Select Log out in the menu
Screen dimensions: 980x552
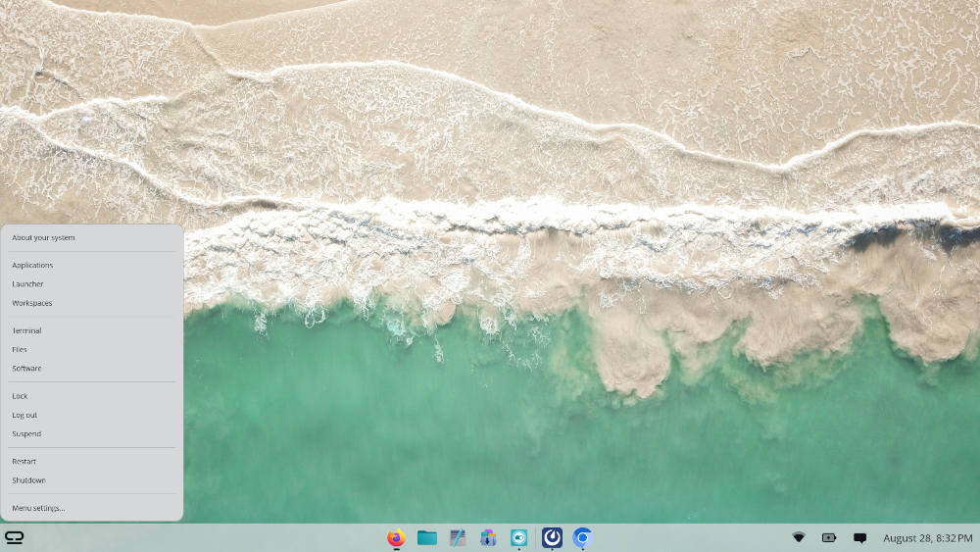point(24,415)
